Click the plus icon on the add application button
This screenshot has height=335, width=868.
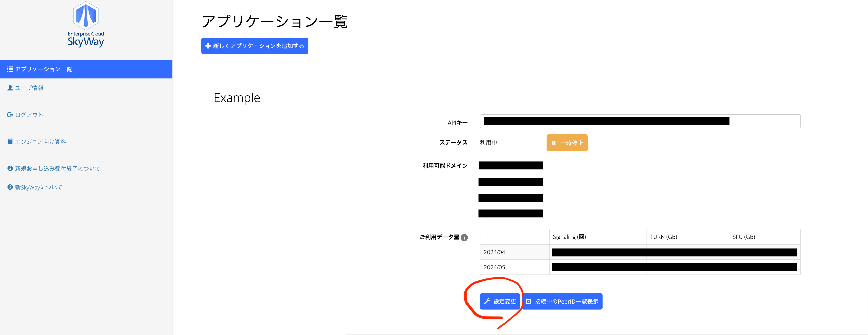click(208, 46)
